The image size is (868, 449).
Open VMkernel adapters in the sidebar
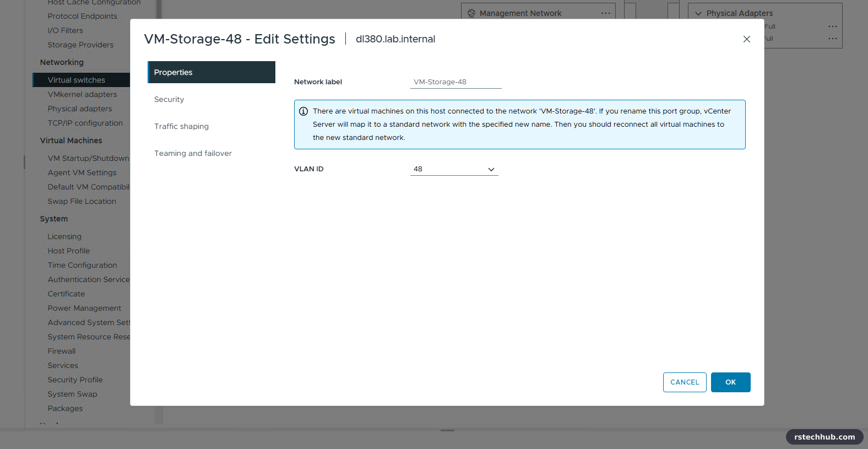click(x=82, y=94)
